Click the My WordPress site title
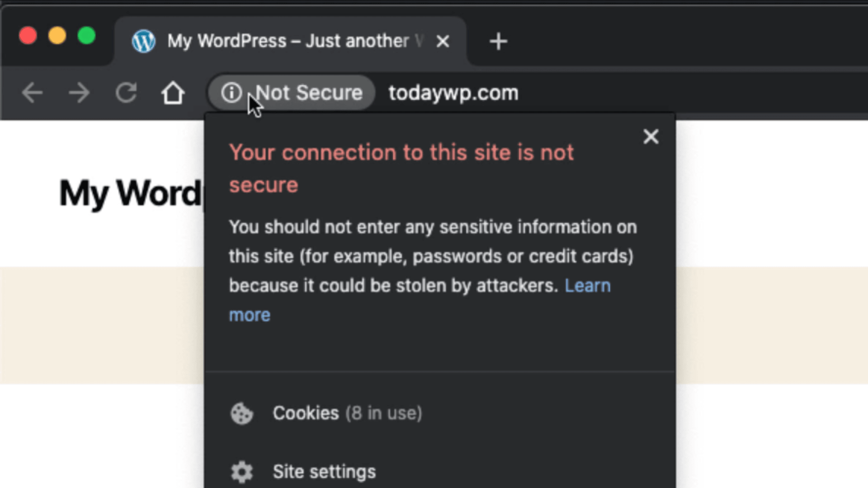 [x=130, y=193]
